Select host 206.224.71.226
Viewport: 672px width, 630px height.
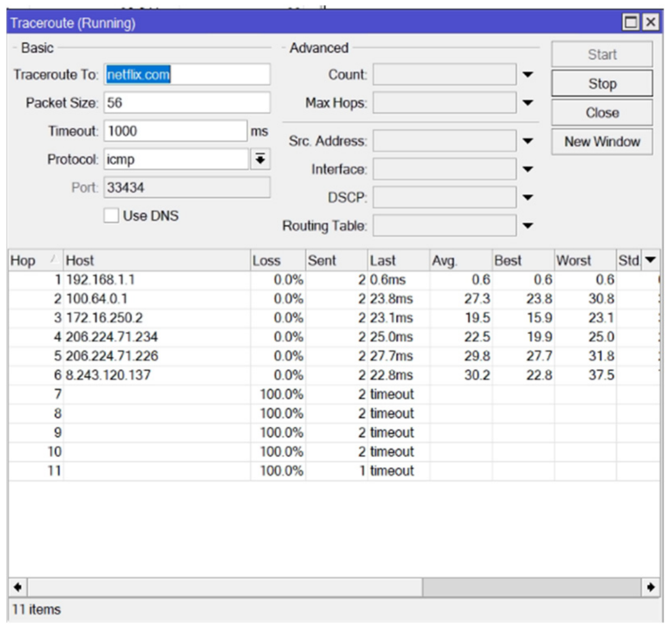[112, 356]
